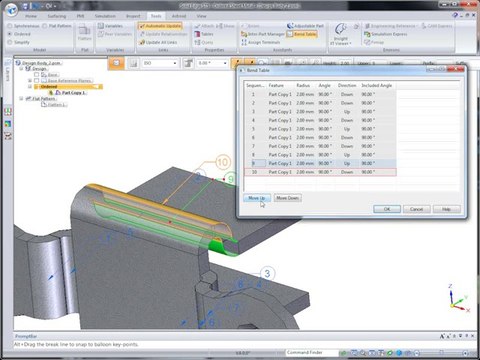Click the blue globe icon in status bar
This screenshot has width=480, height=360.
(x=399, y=353)
